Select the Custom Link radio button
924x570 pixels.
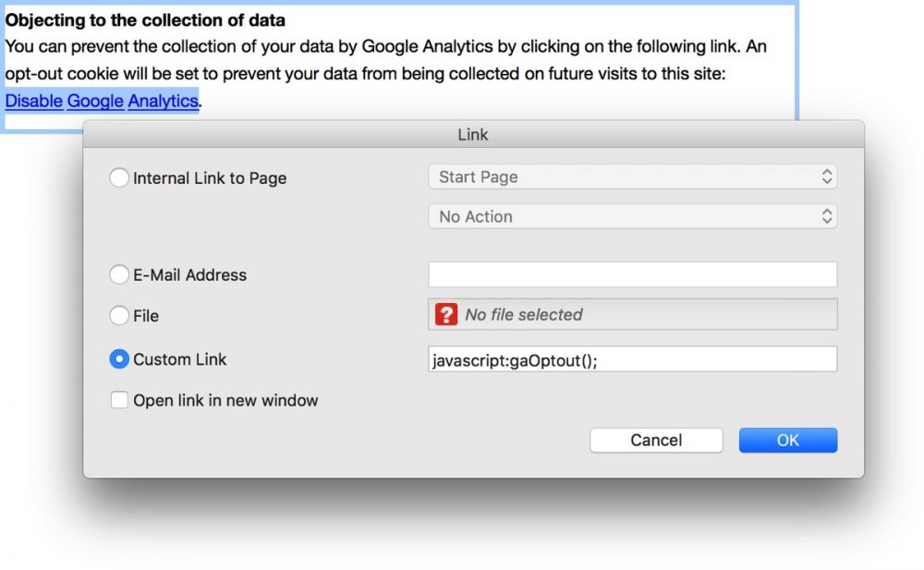click(x=119, y=359)
